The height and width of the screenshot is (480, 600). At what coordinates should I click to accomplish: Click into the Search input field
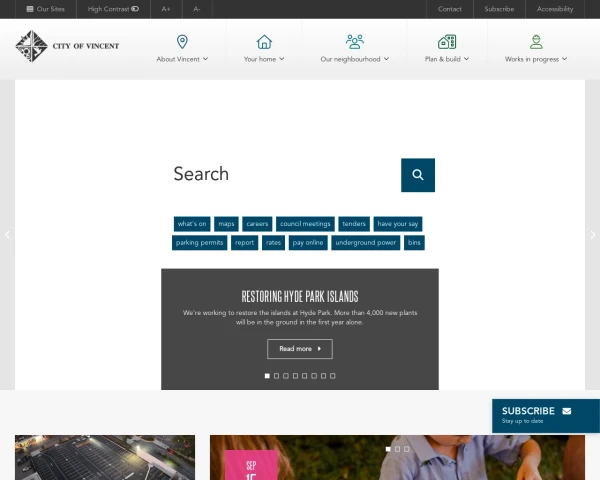[x=283, y=175]
